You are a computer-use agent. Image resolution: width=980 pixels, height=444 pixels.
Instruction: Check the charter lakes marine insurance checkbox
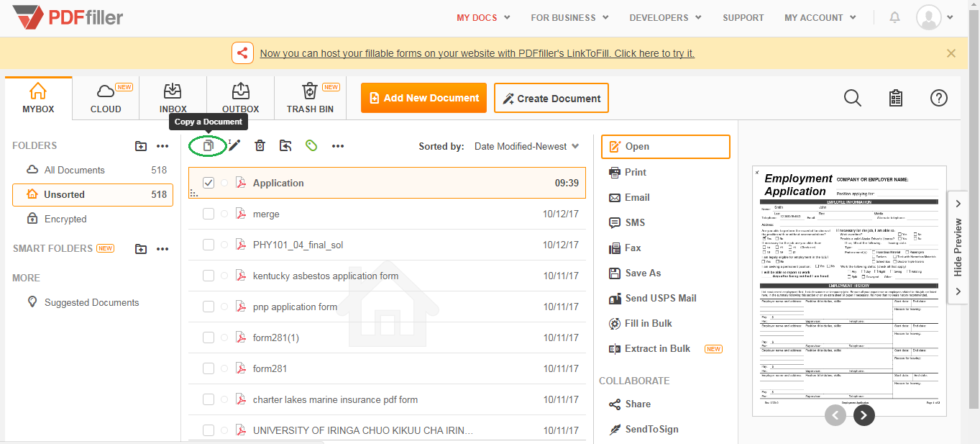point(209,399)
